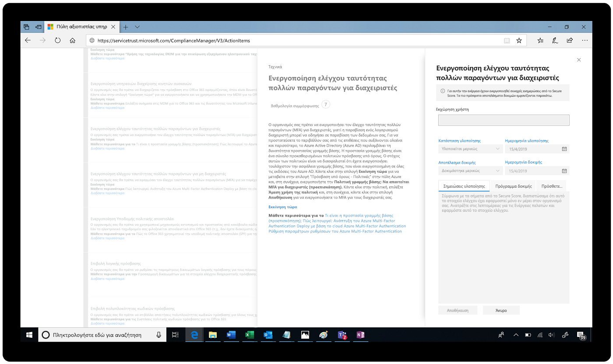Click the Add notes pen icon
613x364 pixels.
pyautogui.click(x=555, y=40)
